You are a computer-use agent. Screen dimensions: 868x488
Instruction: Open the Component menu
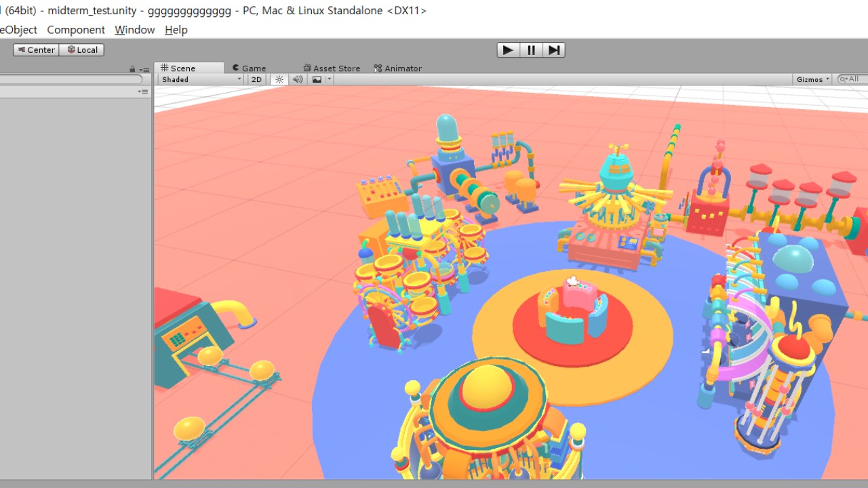pyautogui.click(x=76, y=30)
